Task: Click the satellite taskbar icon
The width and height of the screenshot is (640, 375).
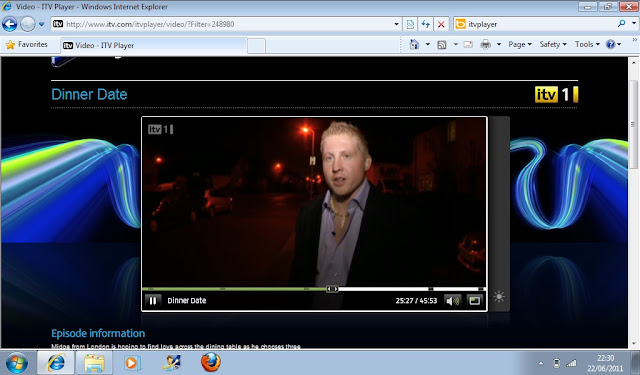Action: point(171,363)
